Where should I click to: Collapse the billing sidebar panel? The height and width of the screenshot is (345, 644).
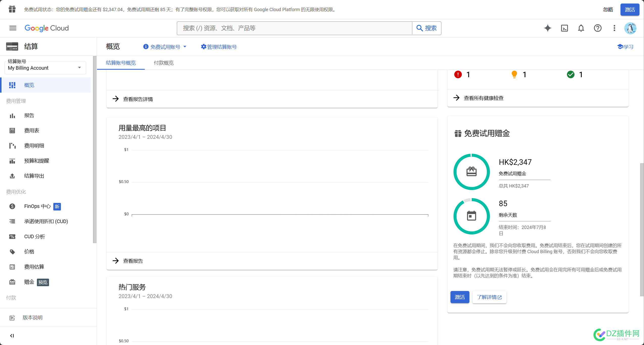(x=12, y=336)
